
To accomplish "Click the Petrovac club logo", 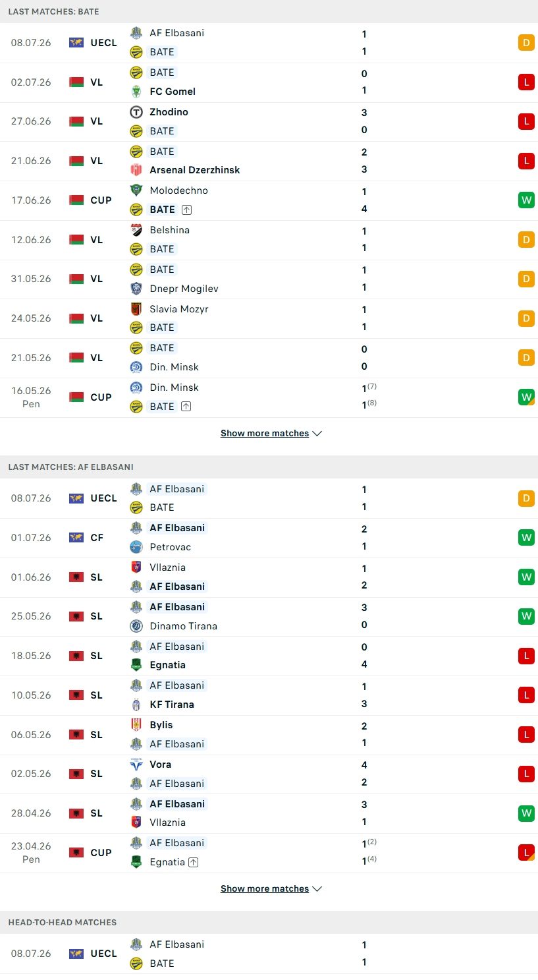I will (x=136, y=547).
